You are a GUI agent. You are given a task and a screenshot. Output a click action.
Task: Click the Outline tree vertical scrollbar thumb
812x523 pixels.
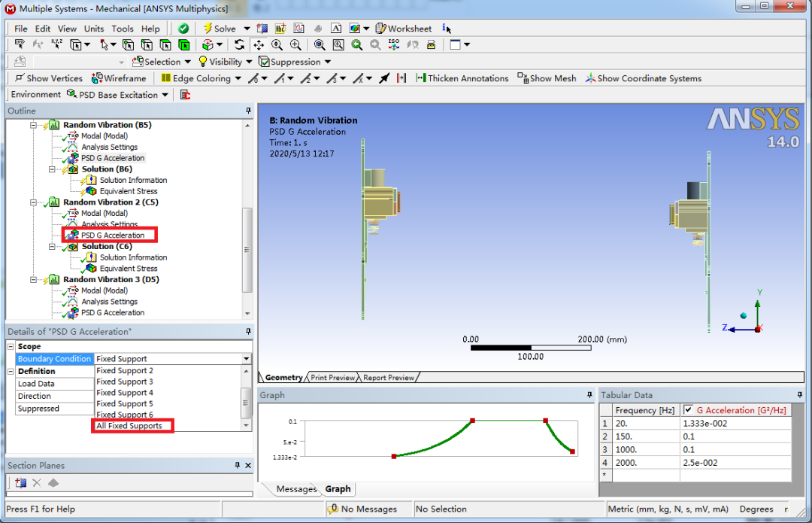tap(247, 250)
